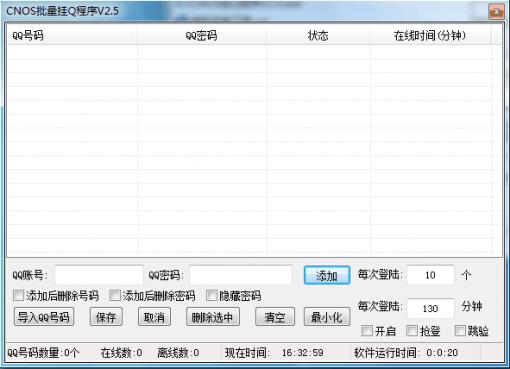Focus the QQ密码 input field
This screenshot has width=510, height=369.
point(241,275)
